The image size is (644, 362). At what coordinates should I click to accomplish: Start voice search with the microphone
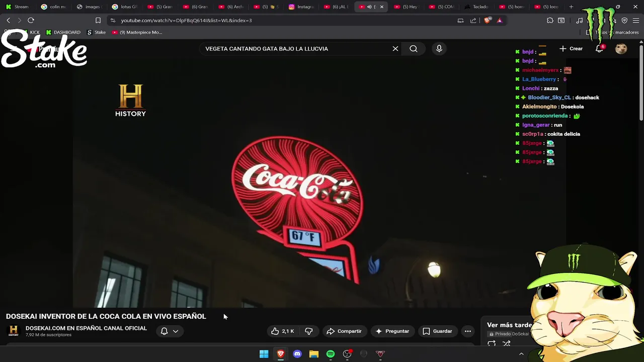click(x=439, y=49)
